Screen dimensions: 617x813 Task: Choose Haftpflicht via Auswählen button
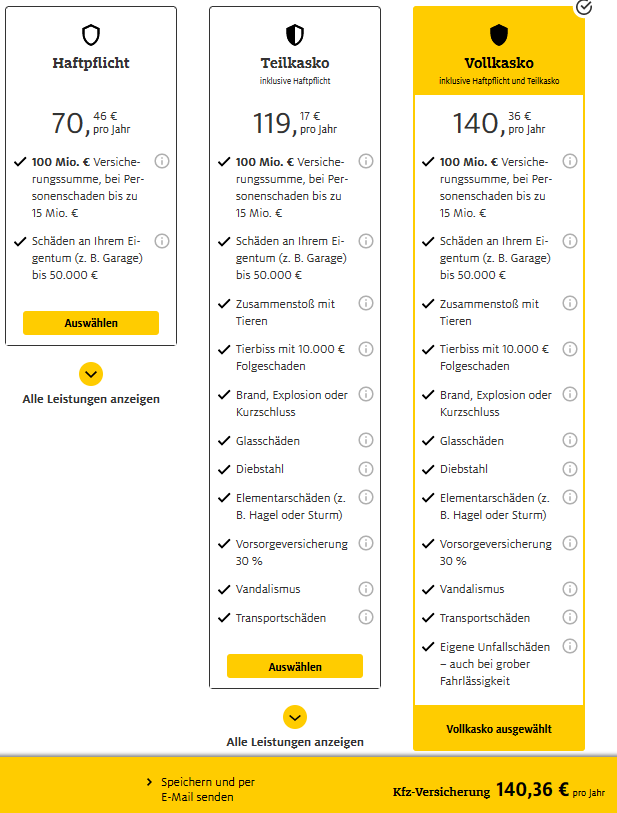click(91, 323)
